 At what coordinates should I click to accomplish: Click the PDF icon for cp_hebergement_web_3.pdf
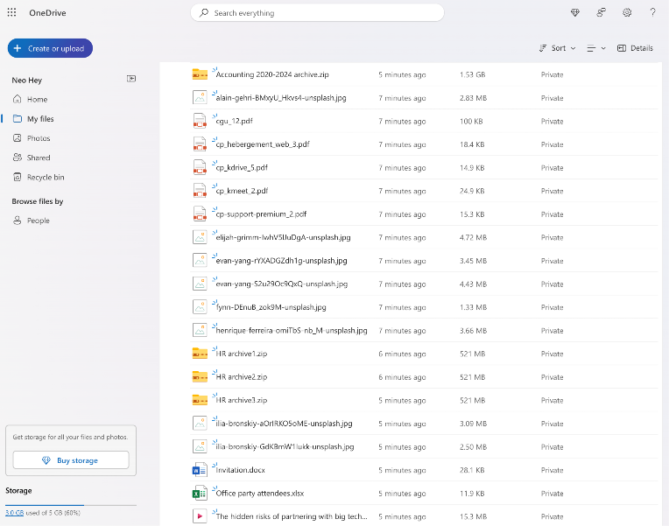pyautogui.click(x=200, y=144)
